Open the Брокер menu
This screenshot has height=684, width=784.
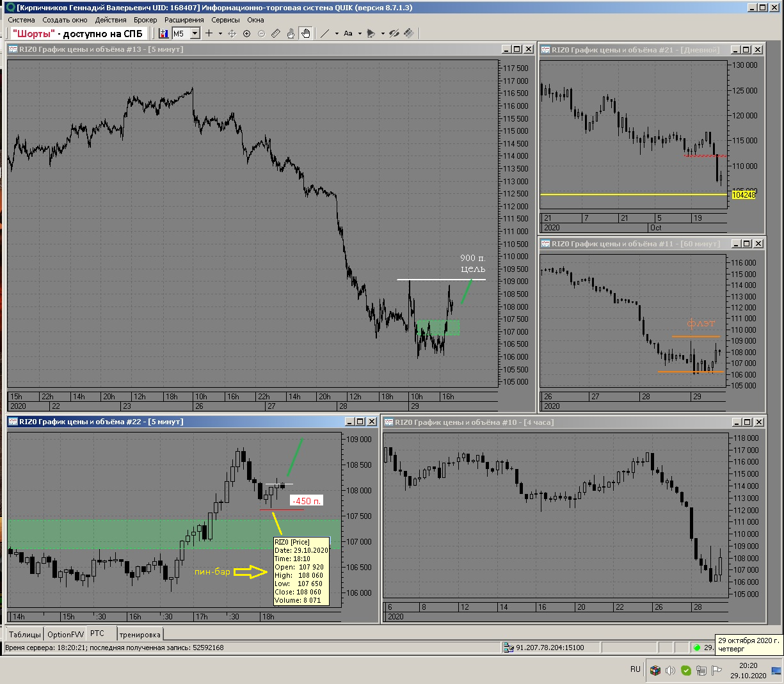[145, 20]
